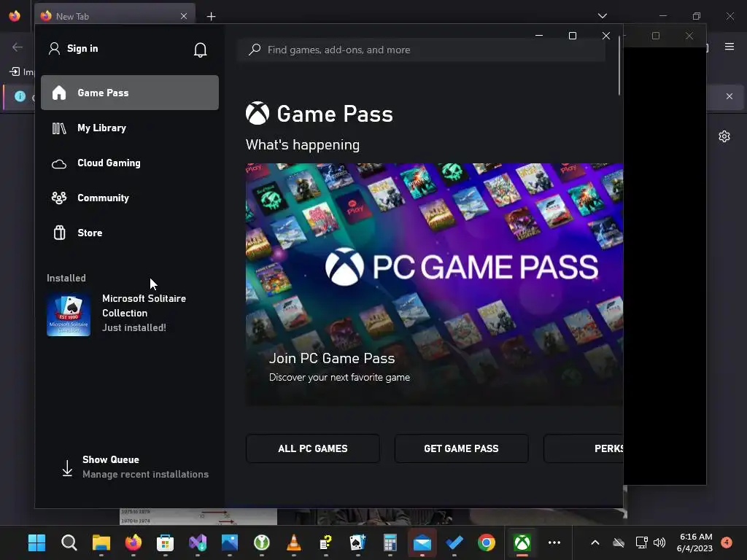Click the search magnifier icon in Xbox app
The height and width of the screenshot is (560, 747).
click(255, 50)
